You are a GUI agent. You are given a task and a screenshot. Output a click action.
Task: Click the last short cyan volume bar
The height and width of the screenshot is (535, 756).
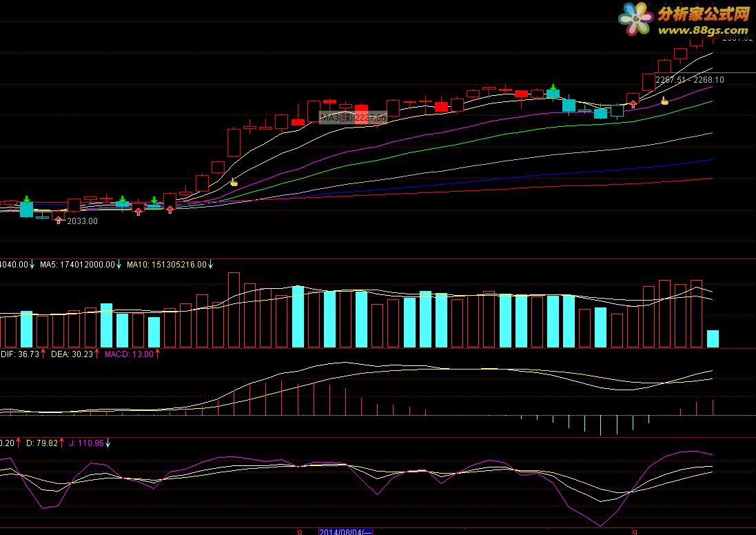tap(713, 339)
